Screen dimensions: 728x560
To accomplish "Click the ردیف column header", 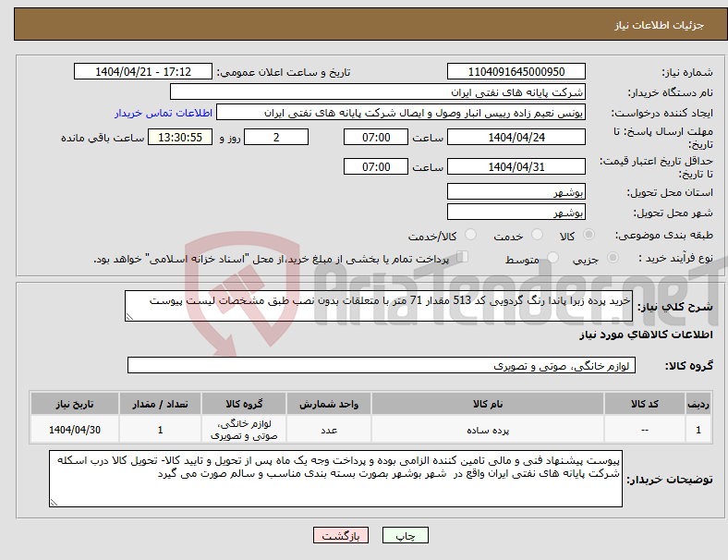I will (x=698, y=404).
